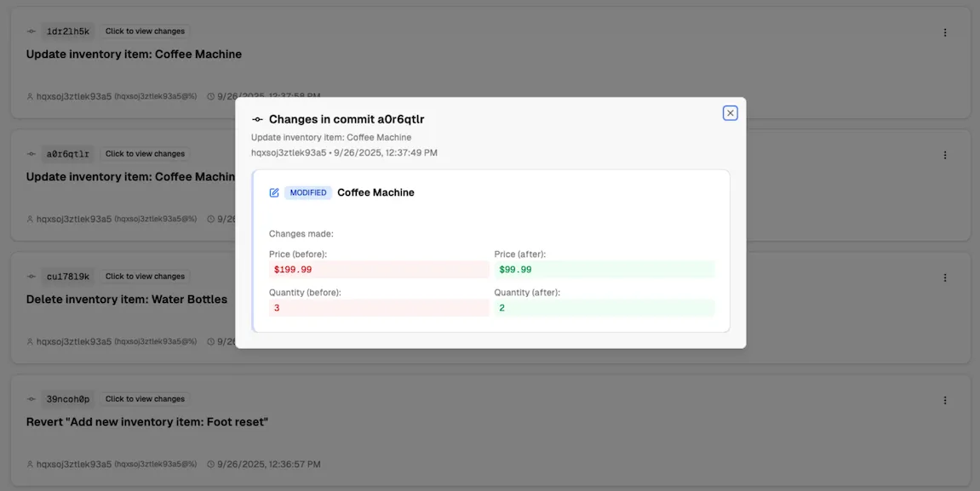This screenshot has height=491, width=980.
Task: Open the three-dot menu beside commit a0r6qtlr
Action: (944, 155)
